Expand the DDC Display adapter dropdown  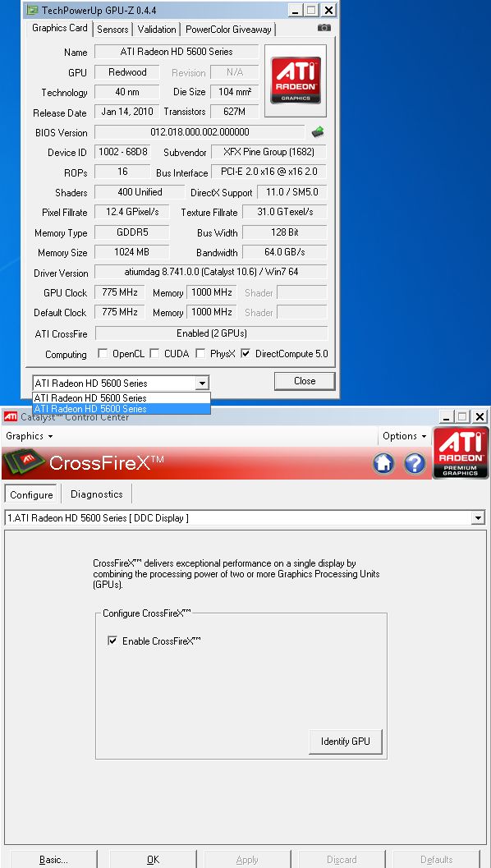[478, 518]
